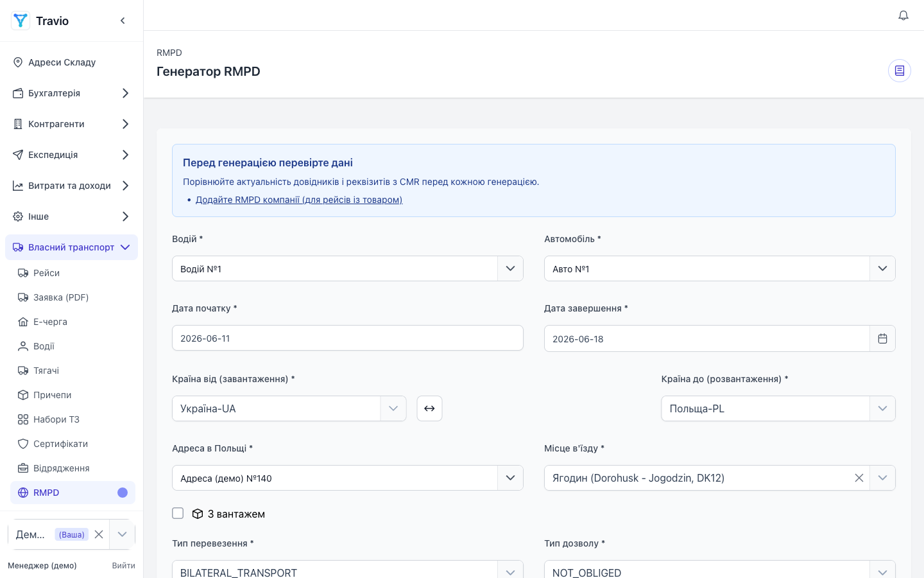
Task: Open Заявка (PDF) page
Action: click(x=73, y=297)
